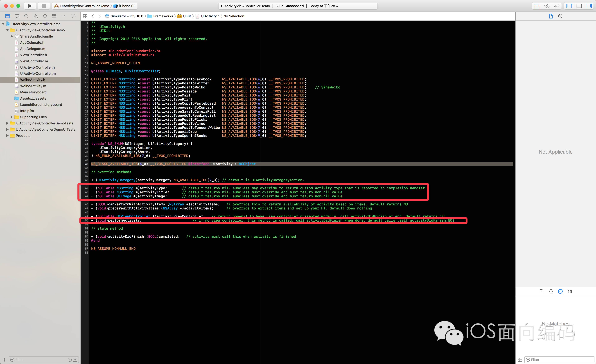Click the Run (play) button
Image resolution: width=596 pixels, height=364 pixels.
pyautogui.click(x=29, y=6)
